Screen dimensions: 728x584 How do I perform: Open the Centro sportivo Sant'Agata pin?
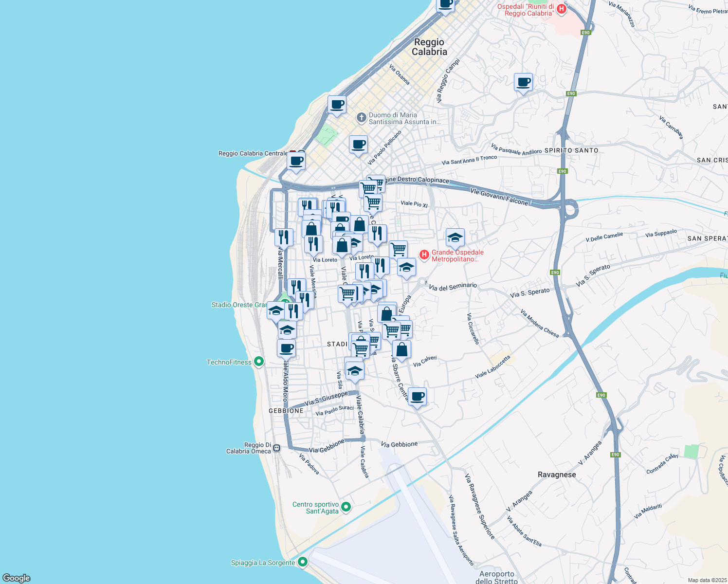point(346,507)
